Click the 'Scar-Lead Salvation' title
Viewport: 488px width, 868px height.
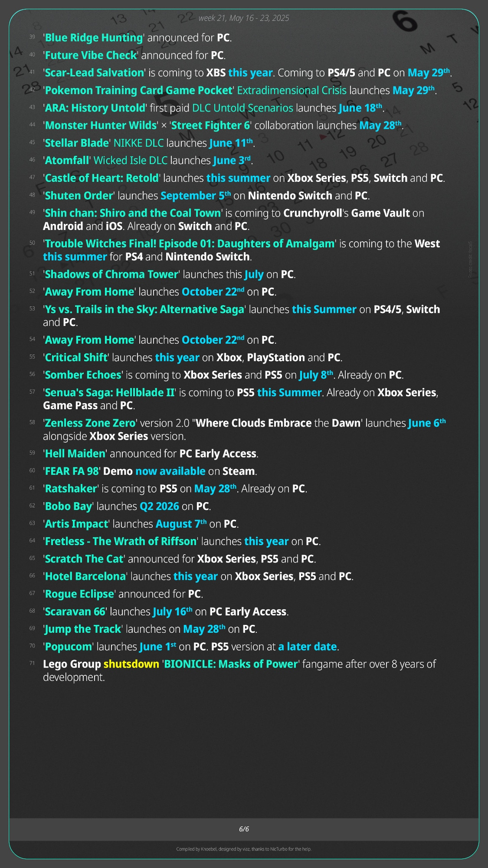(95, 73)
